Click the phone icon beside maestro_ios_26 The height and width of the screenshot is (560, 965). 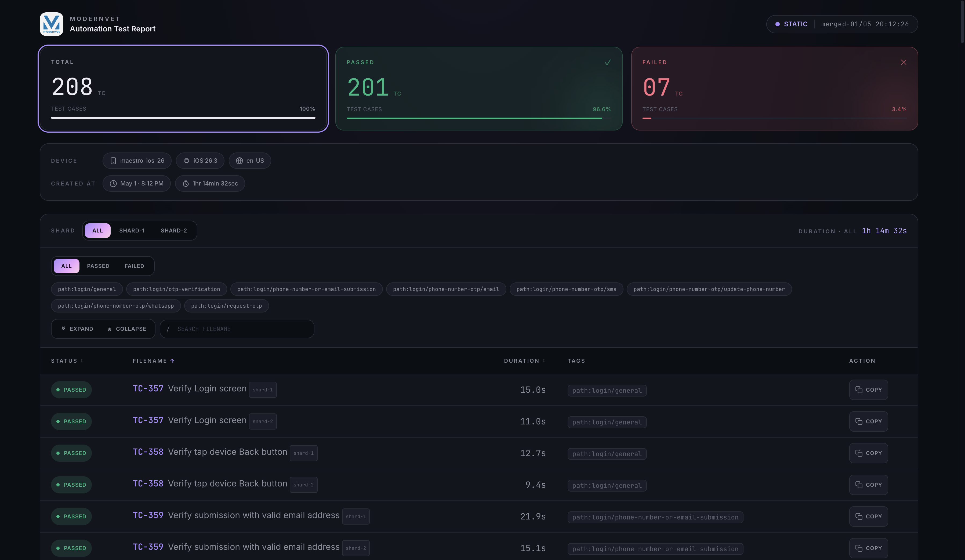coord(113,161)
